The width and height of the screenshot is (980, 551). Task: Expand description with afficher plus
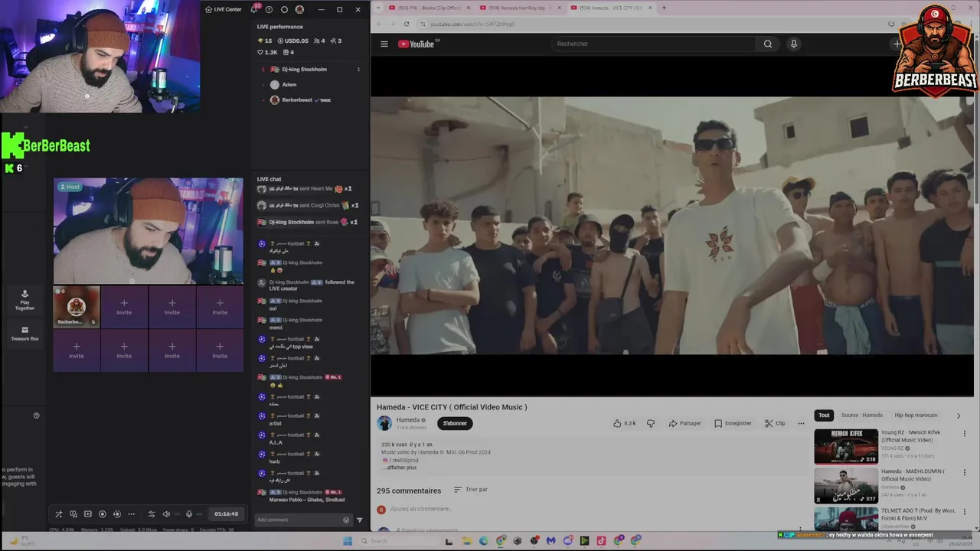[400, 467]
